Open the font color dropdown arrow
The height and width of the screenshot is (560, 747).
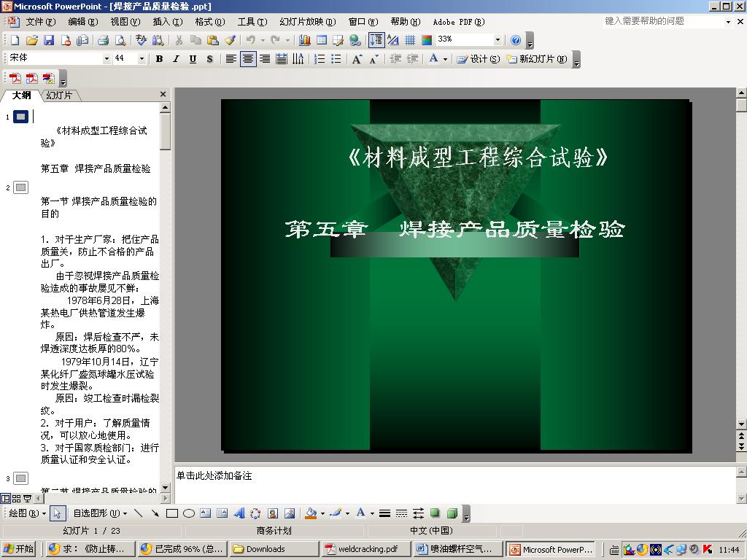(445, 59)
